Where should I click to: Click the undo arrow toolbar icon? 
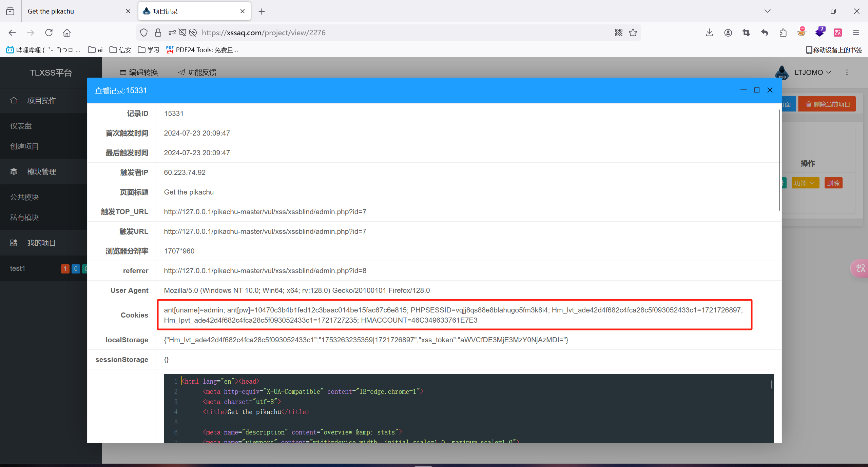(765, 33)
